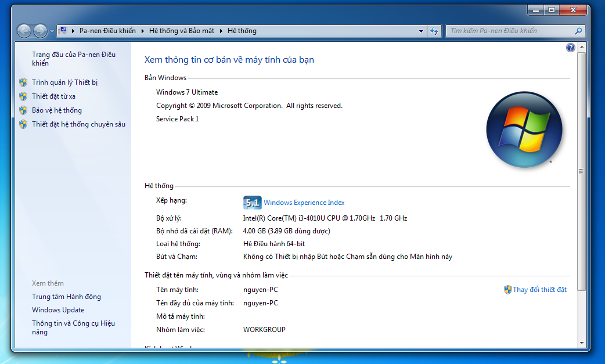Click the vertical scrollbar thumb
The image size is (605, 364).
tap(581, 171)
